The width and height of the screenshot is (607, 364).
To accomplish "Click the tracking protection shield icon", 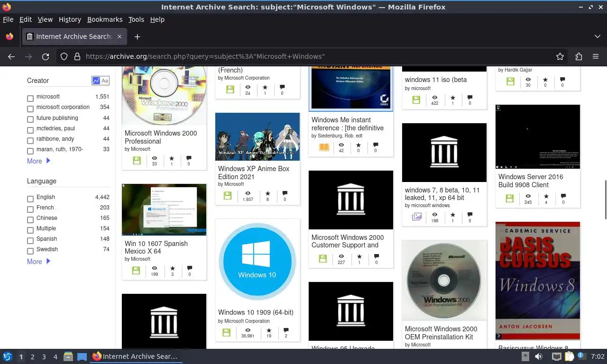I will point(64,56).
